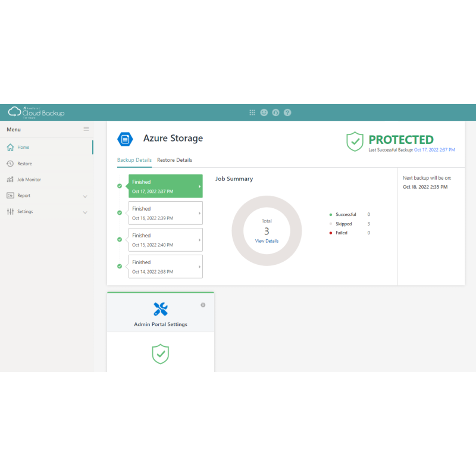Switch to the Backup Details tab
Image resolution: width=476 pixels, height=476 pixels.
click(x=134, y=160)
